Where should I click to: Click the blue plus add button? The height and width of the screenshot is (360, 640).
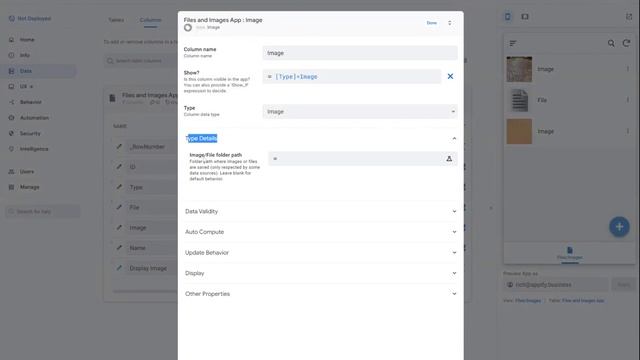point(619,227)
